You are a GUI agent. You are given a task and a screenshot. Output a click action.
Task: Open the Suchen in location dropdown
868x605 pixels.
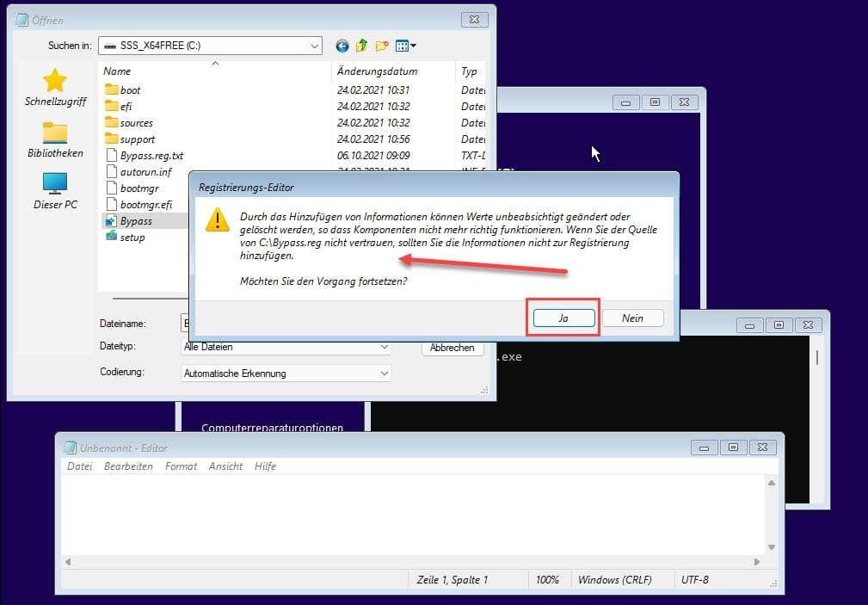click(x=312, y=45)
